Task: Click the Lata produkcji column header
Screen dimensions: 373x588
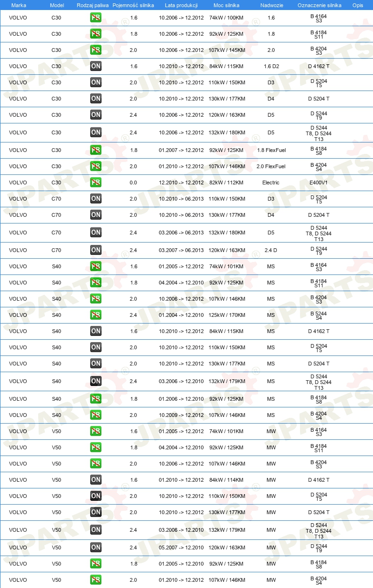Action: (x=181, y=5)
